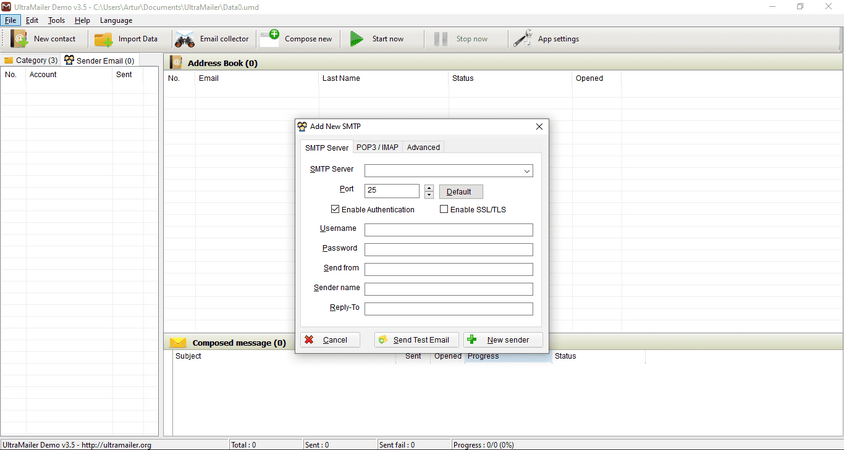Click 'Sent fail : 0' status entry
Screen dimensions: 844x450
pos(397,445)
